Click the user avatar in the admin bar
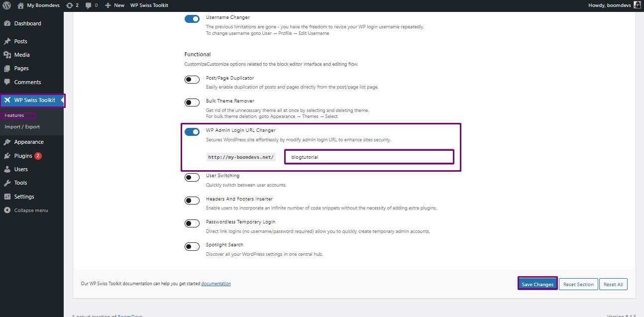Image resolution: width=644 pixels, height=317 pixels. [x=637, y=5]
